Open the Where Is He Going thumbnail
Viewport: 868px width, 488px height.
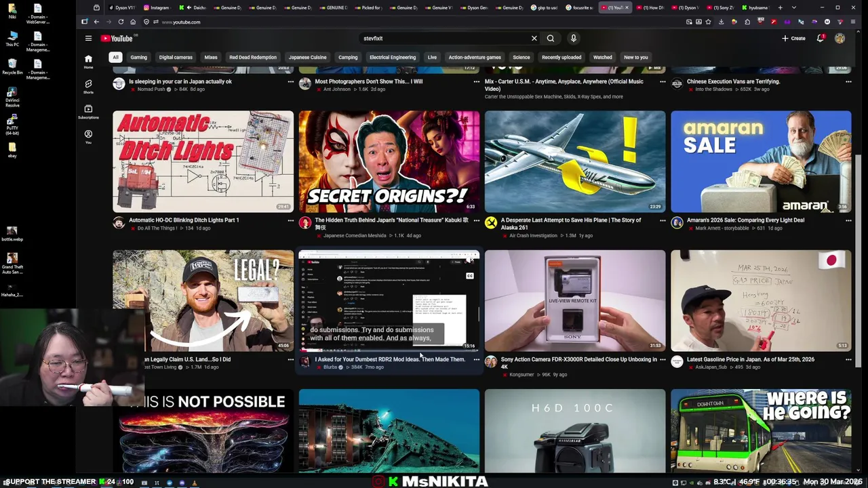[761, 431]
